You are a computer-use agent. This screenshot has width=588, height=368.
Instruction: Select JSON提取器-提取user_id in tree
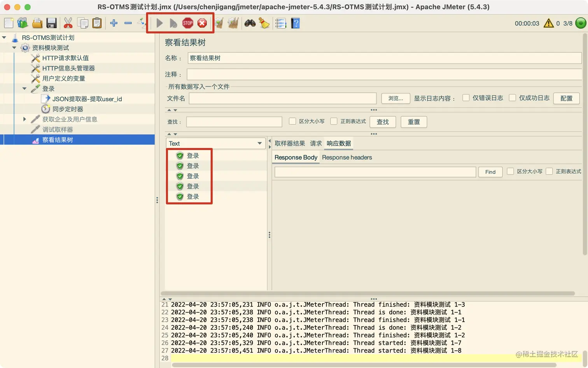point(87,99)
